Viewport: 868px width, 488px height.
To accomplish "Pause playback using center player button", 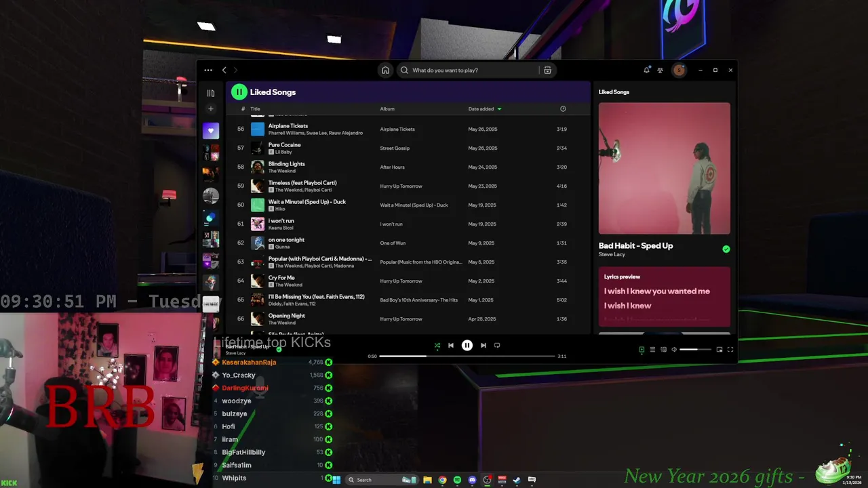I will pyautogui.click(x=467, y=345).
